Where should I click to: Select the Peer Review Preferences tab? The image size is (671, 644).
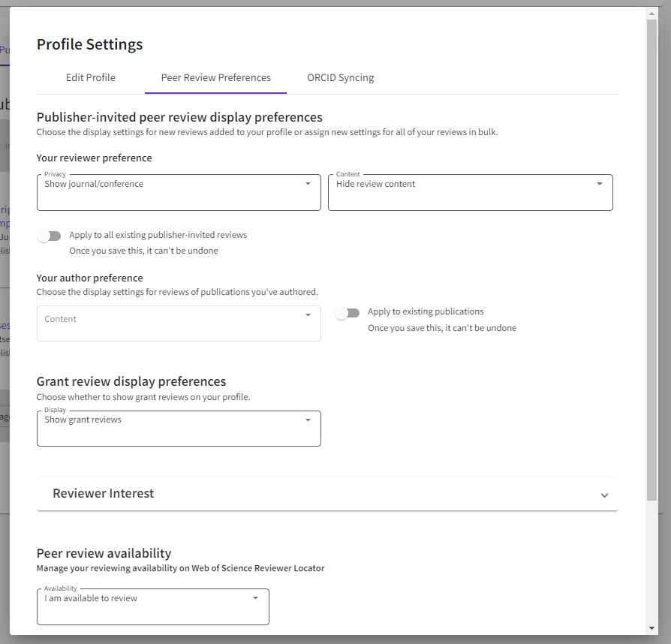tap(215, 77)
